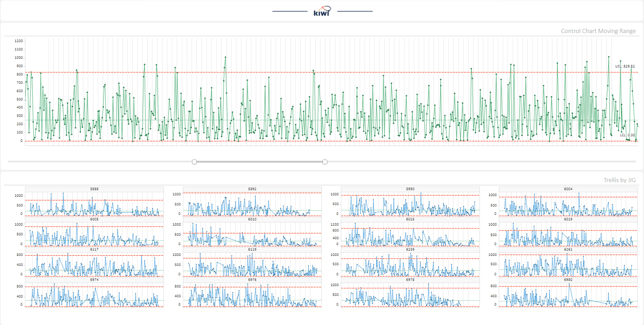
Task: Select the UCL 829.52 label
Action: (x=624, y=66)
